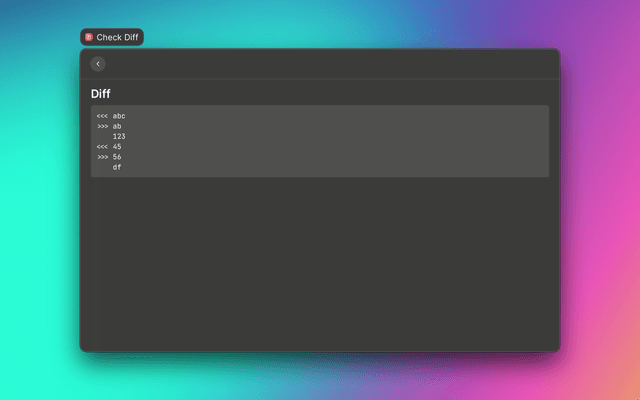Click the back chevron button
This screenshot has width=640, height=400.
(x=98, y=64)
